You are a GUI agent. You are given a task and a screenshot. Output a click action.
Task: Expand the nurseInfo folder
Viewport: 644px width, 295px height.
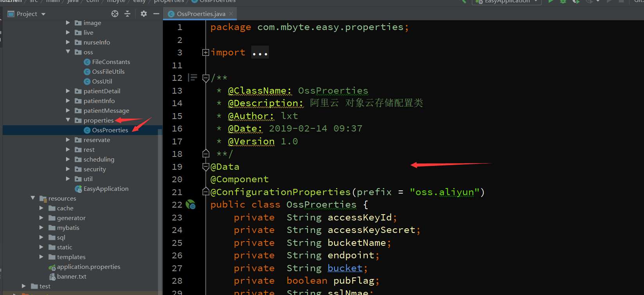(x=68, y=42)
